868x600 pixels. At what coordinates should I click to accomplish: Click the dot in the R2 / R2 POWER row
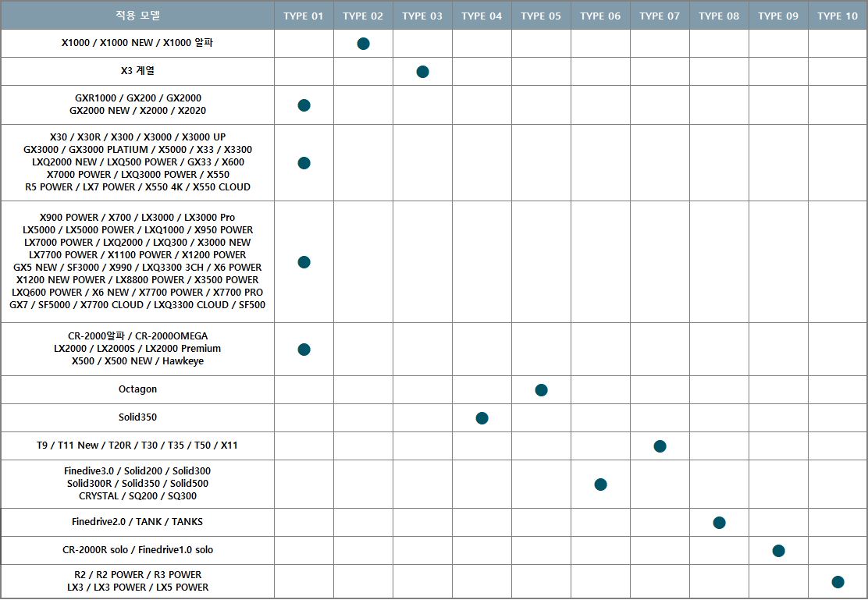[x=838, y=582]
